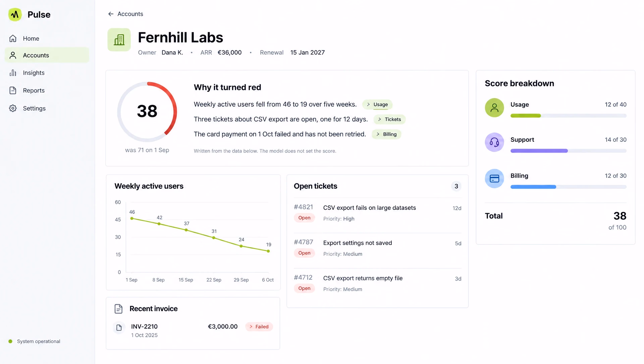
Task: Click the Recent invoice document icon
Action: tap(118, 309)
